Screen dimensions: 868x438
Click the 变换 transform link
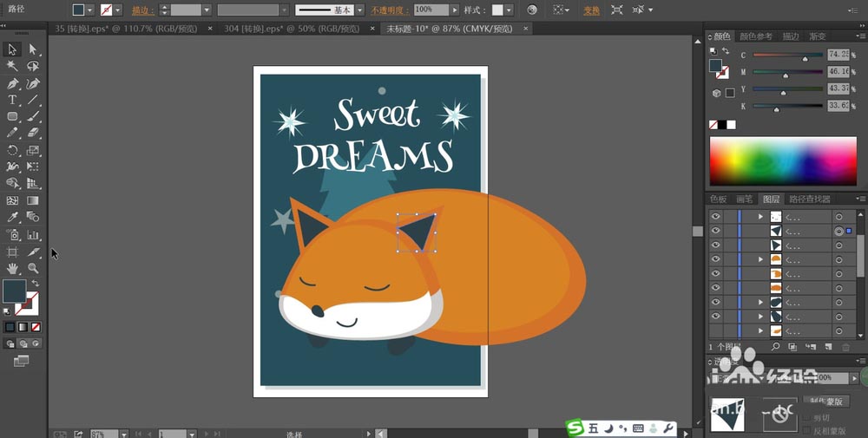tap(592, 10)
